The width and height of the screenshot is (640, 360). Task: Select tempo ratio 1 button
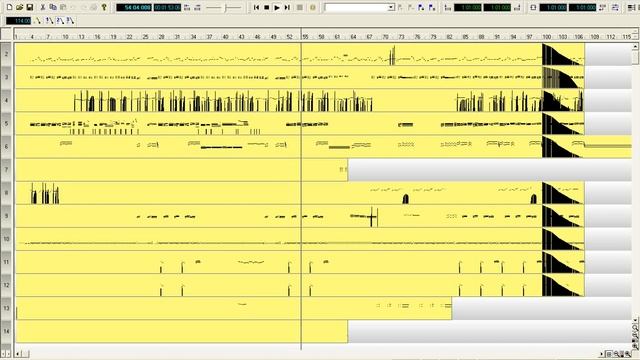(x=49, y=20)
